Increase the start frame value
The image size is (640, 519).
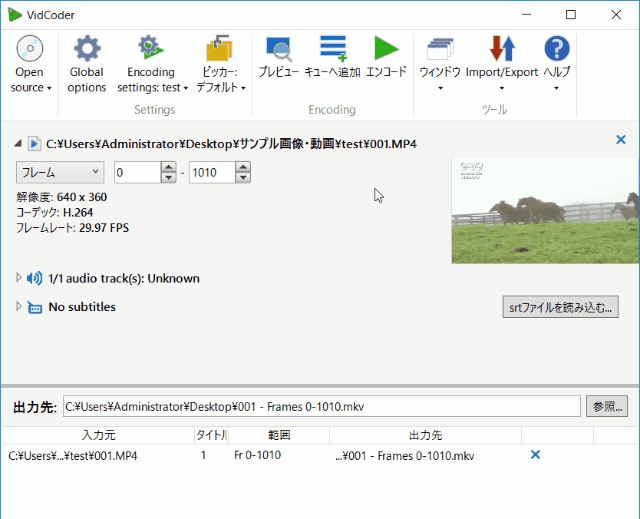point(169,167)
